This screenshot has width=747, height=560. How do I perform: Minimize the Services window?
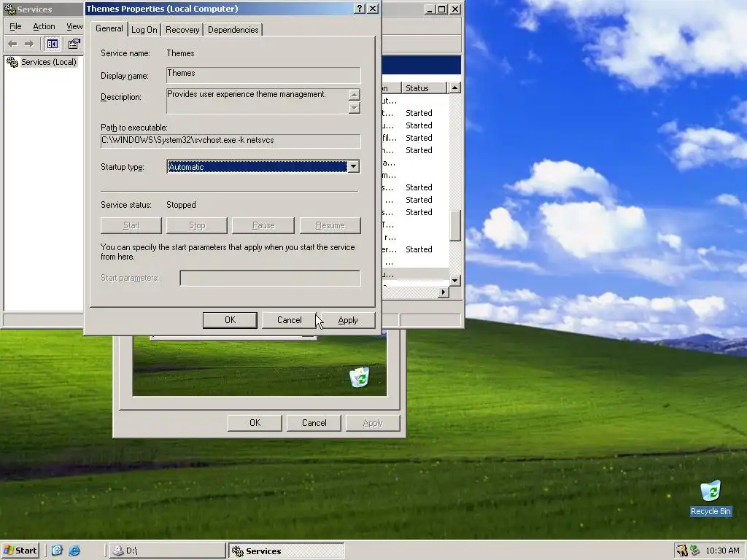tap(430, 9)
